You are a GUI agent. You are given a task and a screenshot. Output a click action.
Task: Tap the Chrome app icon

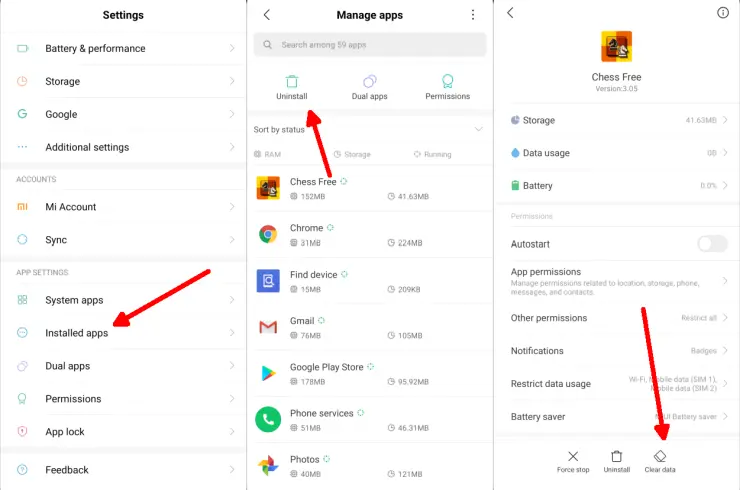(268, 234)
